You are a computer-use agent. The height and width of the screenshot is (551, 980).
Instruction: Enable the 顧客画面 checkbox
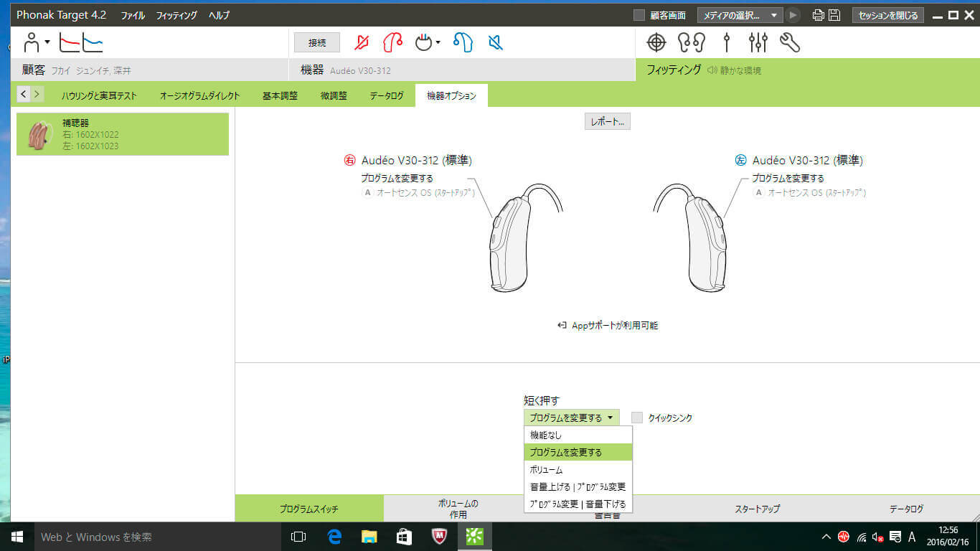point(639,15)
